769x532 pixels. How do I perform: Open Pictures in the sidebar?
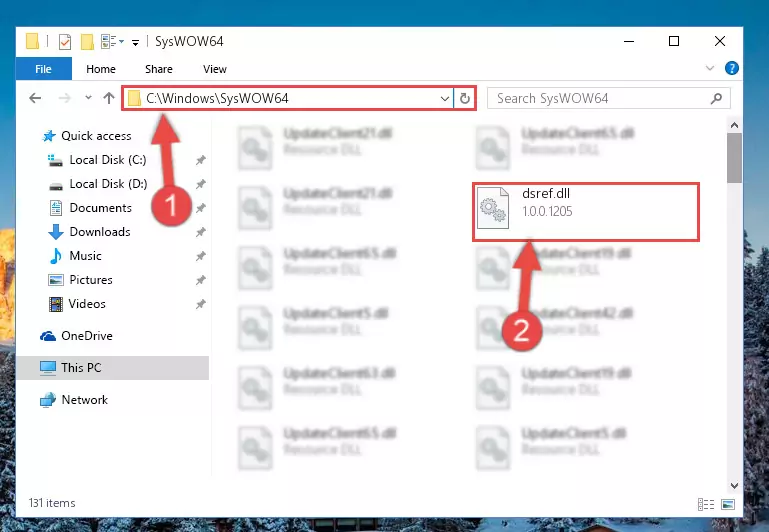(91, 280)
